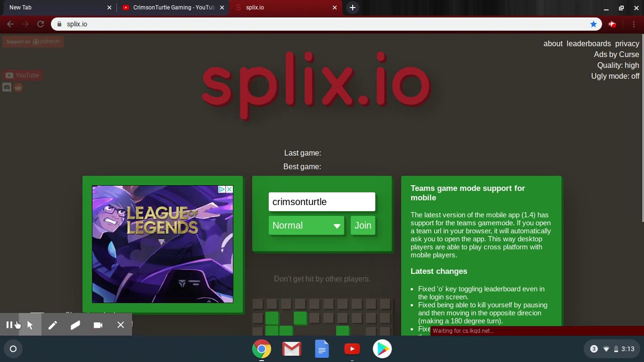Close the splix.io tab
The width and height of the screenshot is (644, 362).
coord(335,8)
